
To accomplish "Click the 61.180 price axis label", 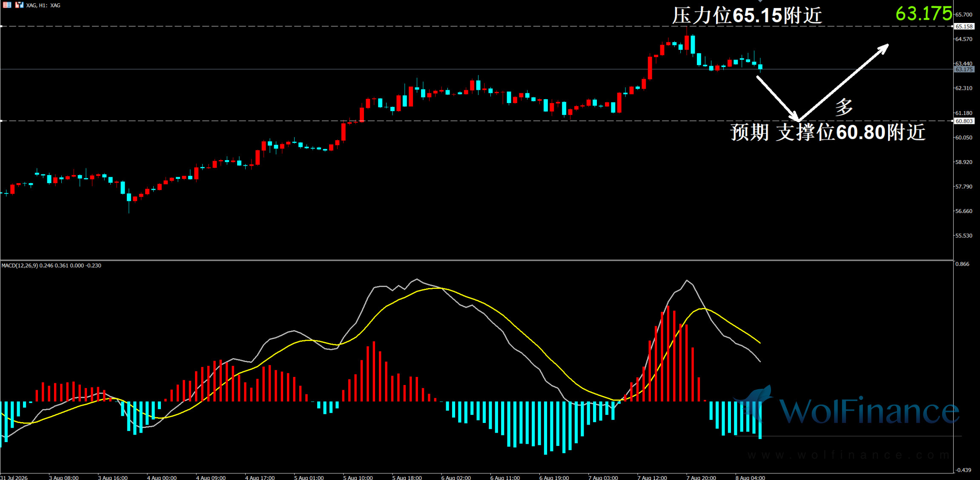I will click(x=964, y=113).
